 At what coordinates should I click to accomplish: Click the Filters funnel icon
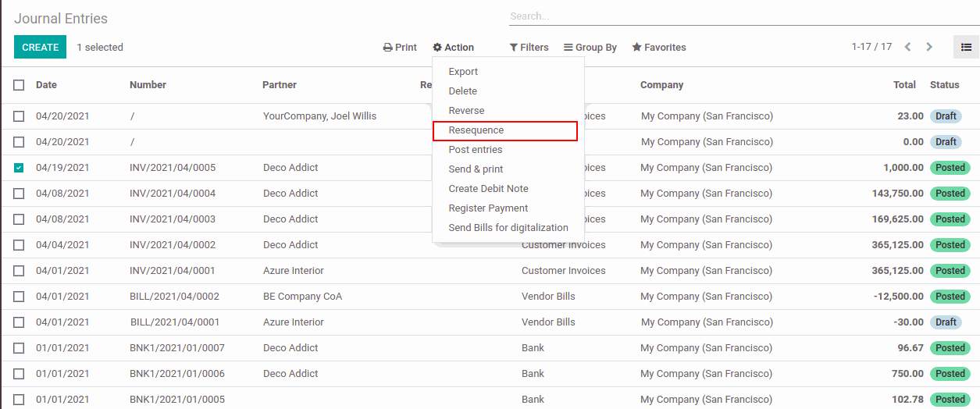click(x=514, y=48)
